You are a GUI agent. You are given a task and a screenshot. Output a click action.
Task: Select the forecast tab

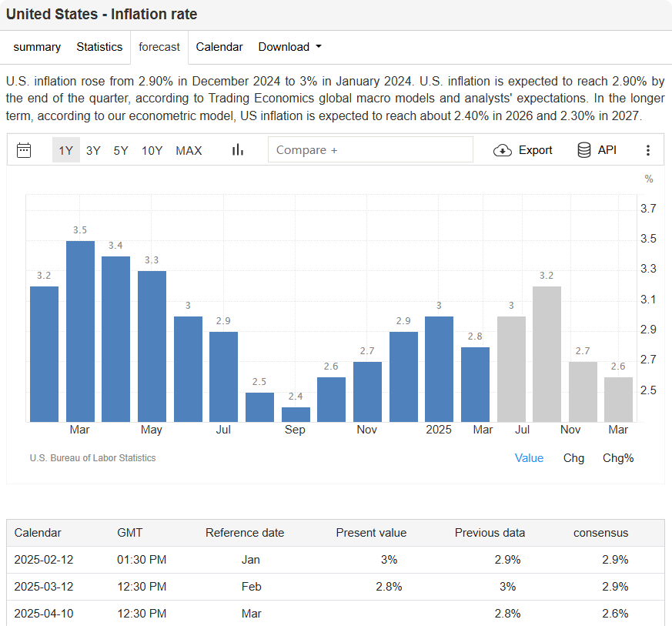[159, 47]
